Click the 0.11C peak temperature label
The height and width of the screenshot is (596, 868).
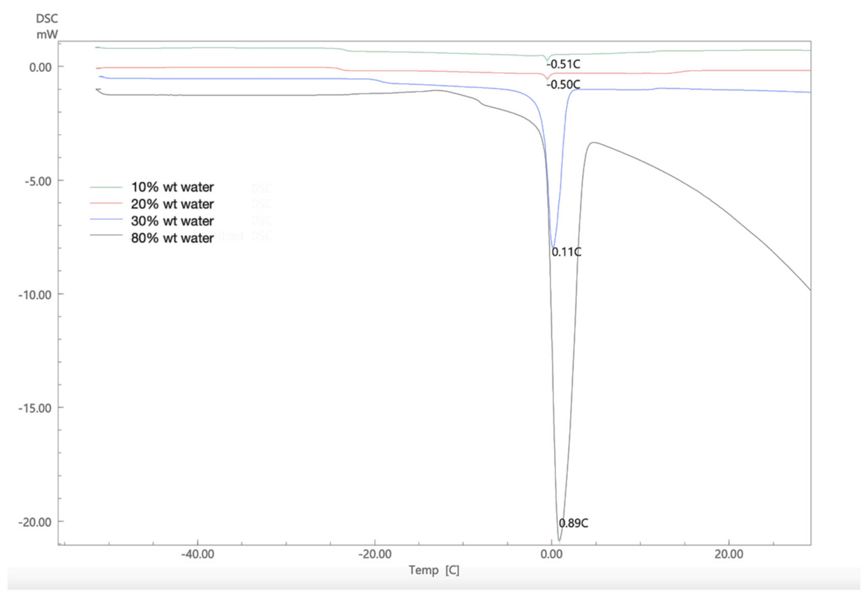point(566,252)
